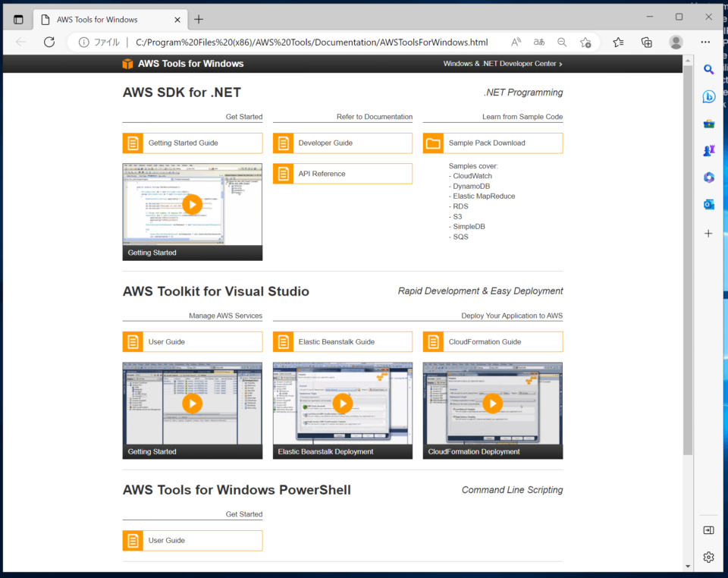Screen dimensions: 728x578
Task: Launch Microsoft 365 from the sidebar
Action: (708, 177)
